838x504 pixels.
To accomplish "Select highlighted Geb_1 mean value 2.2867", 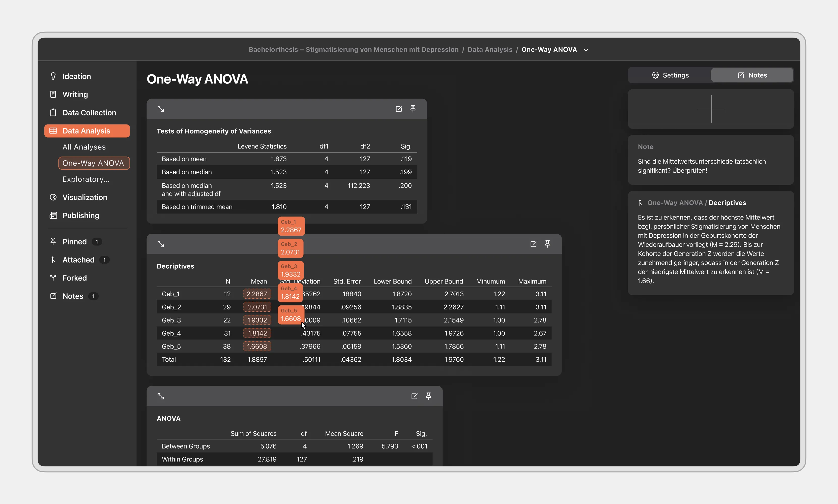I will pyautogui.click(x=257, y=294).
